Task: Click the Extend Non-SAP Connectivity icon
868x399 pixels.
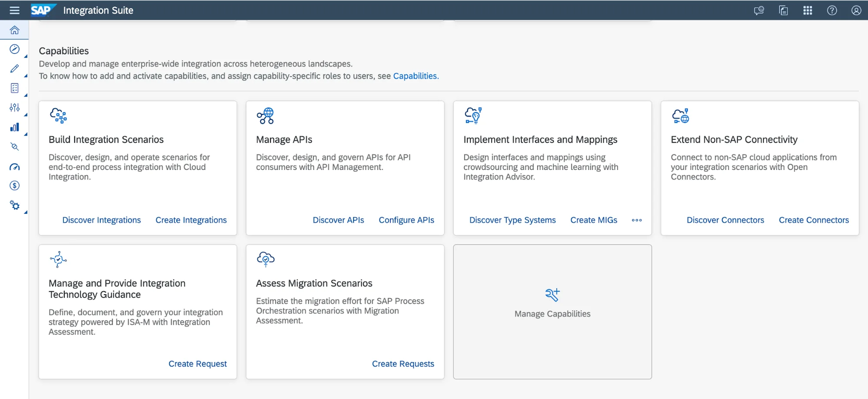Action: tap(680, 116)
